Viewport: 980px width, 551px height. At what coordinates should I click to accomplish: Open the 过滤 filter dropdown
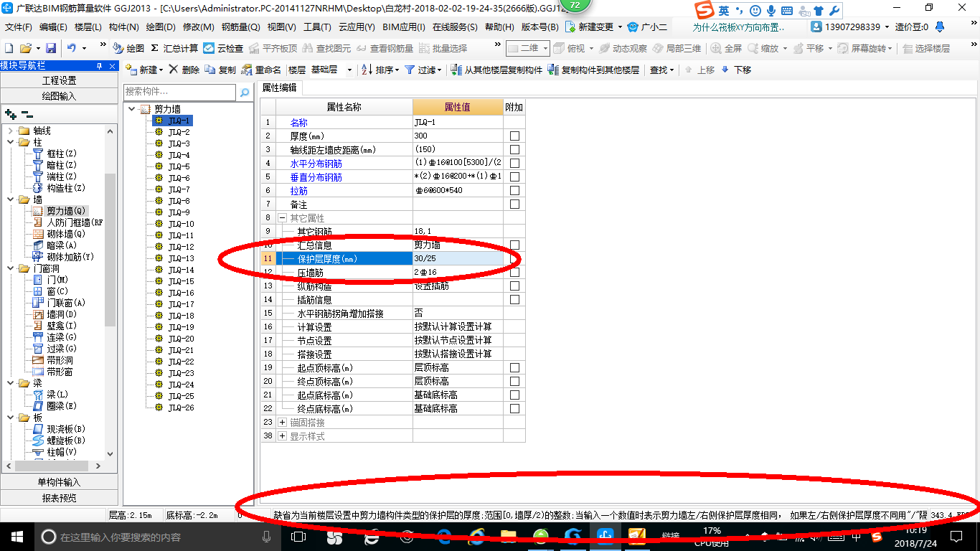(x=440, y=70)
